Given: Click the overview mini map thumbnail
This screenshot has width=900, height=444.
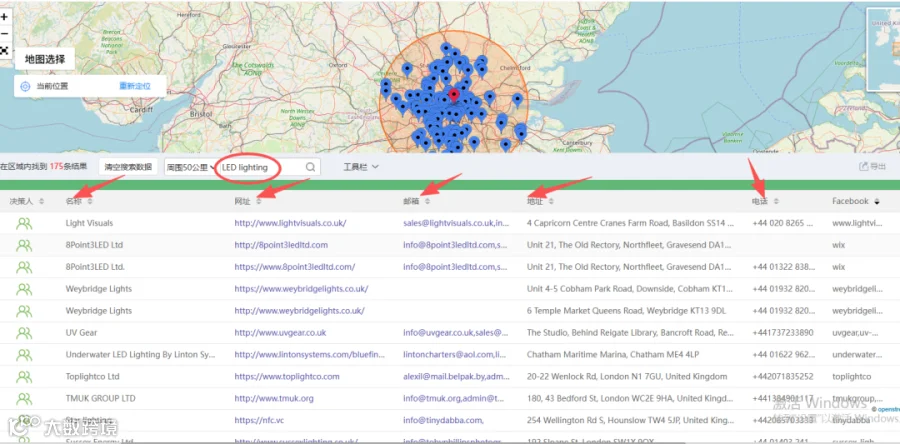Looking at the screenshot, I should click(x=883, y=49).
